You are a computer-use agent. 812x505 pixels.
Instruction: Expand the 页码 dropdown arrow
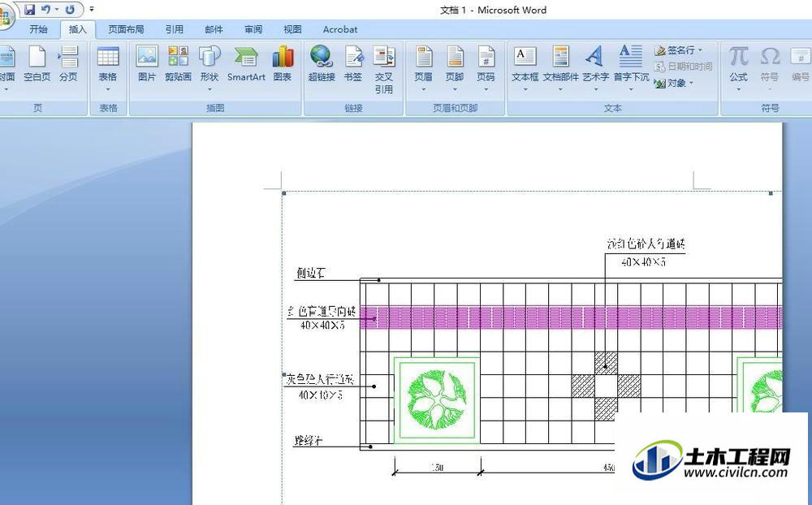pyautogui.click(x=486, y=89)
